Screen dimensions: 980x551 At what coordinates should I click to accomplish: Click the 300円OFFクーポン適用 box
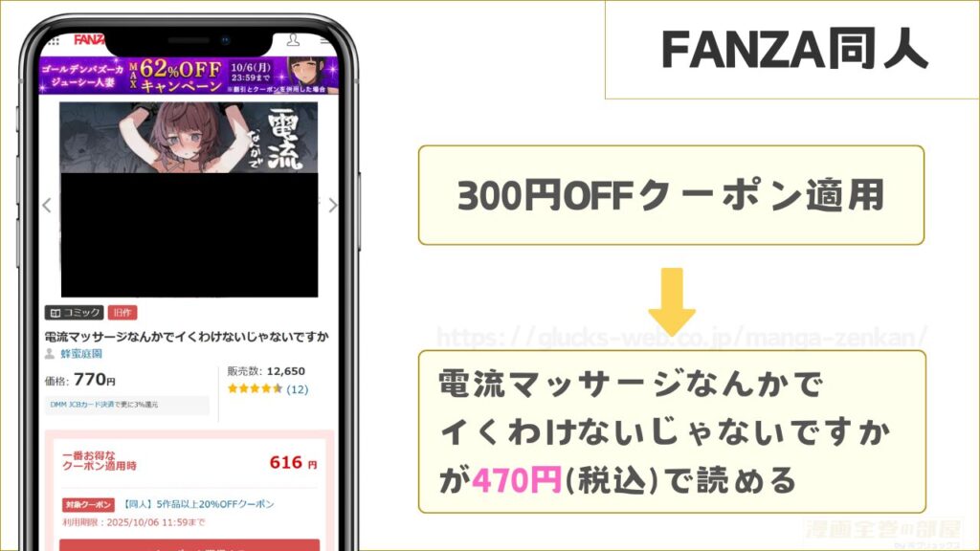coord(671,195)
